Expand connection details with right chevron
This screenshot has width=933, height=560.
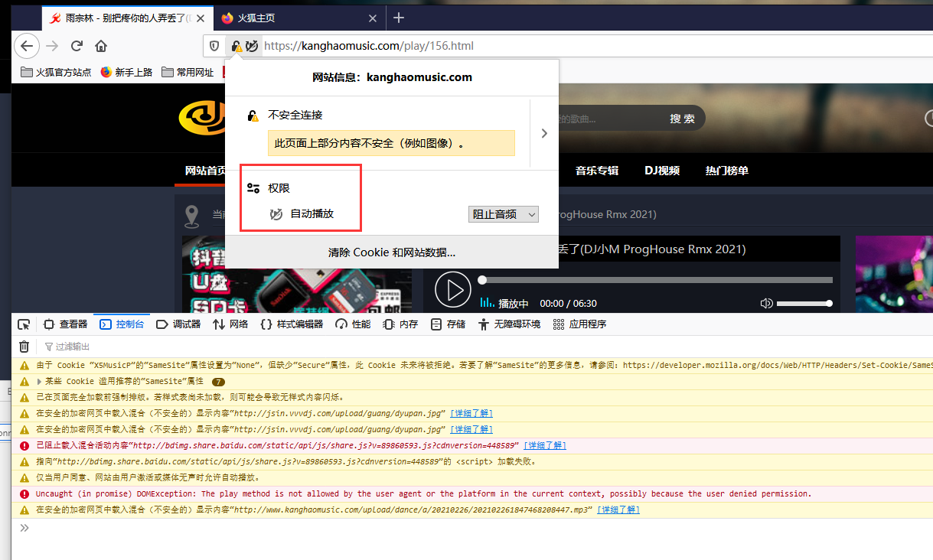click(x=544, y=133)
